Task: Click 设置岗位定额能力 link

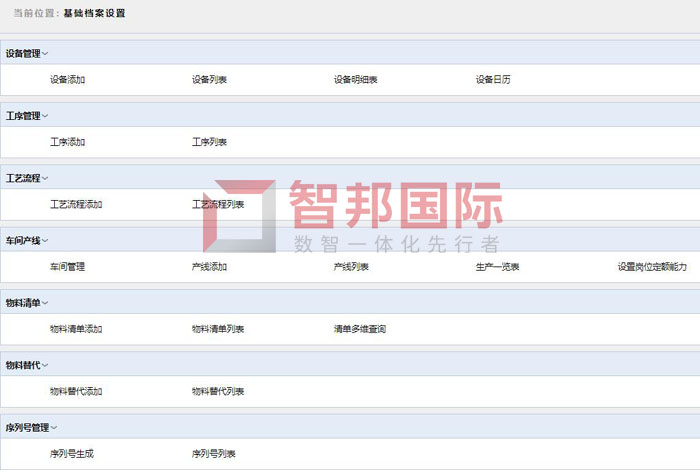Action: click(x=652, y=267)
